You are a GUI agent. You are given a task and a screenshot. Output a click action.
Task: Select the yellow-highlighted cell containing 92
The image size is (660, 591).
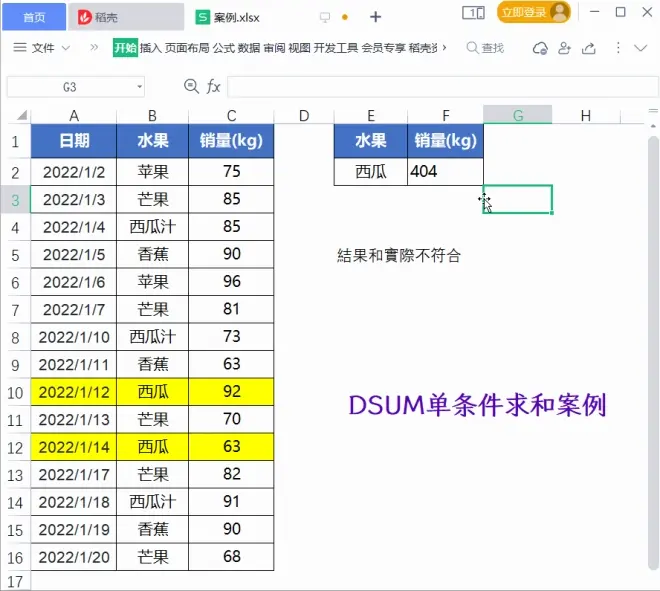(232, 392)
